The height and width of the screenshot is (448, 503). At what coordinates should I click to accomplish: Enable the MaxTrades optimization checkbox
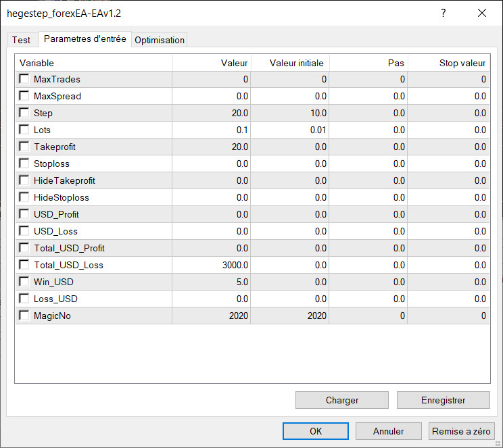[24, 79]
